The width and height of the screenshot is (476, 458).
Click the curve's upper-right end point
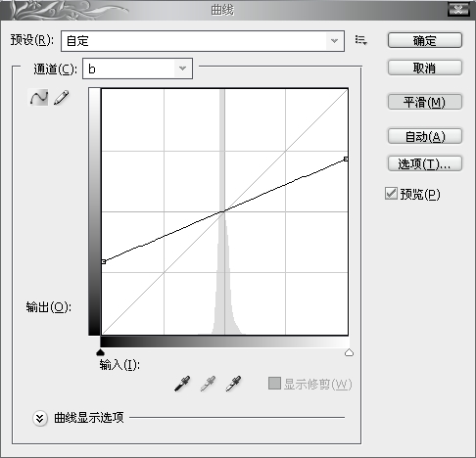(x=346, y=159)
